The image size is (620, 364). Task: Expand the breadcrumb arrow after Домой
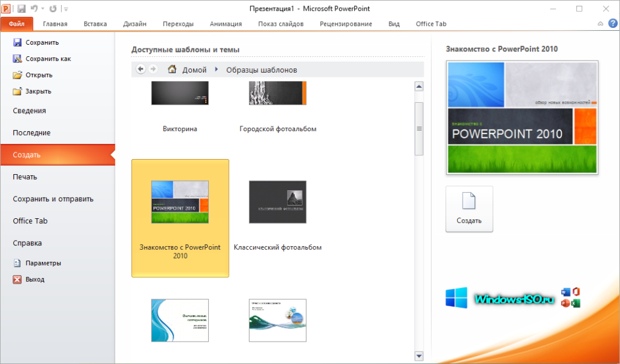point(216,69)
